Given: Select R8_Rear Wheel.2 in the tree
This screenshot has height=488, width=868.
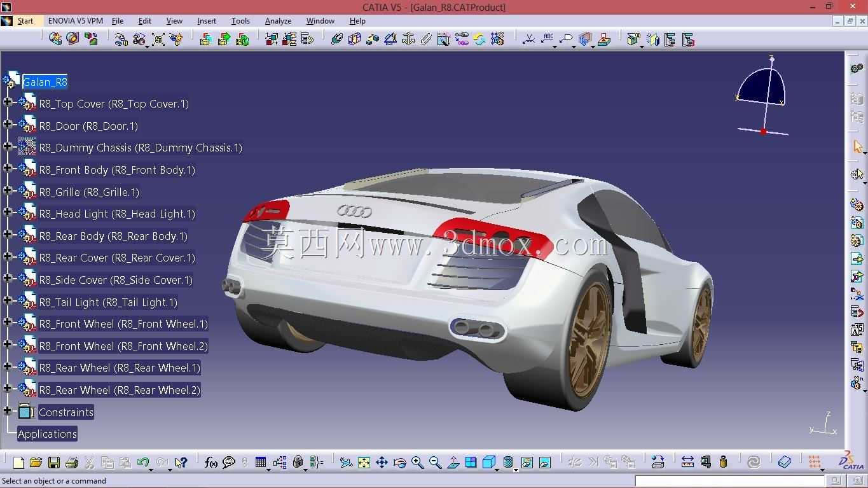Looking at the screenshot, I should pos(120,390).
